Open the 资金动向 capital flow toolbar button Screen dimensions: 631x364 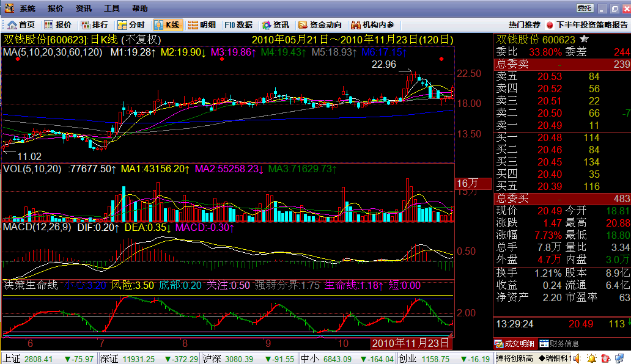tap(320, 25)
